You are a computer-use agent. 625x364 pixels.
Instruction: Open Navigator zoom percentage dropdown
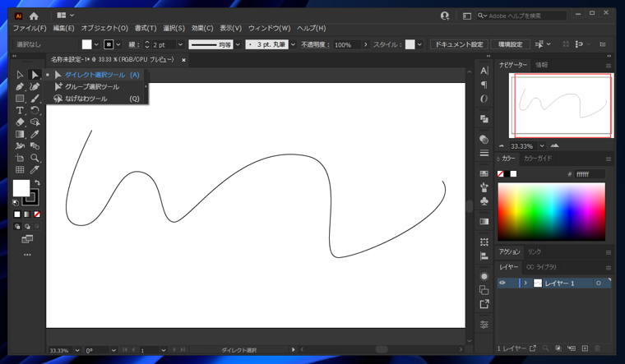[x=542, y=145]
